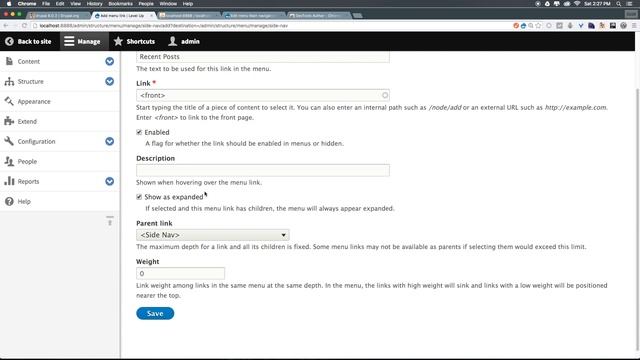Screen dimensions: 640x360
Task: Switch to the Edit menu item browser tab
Action: click(253, 16)
